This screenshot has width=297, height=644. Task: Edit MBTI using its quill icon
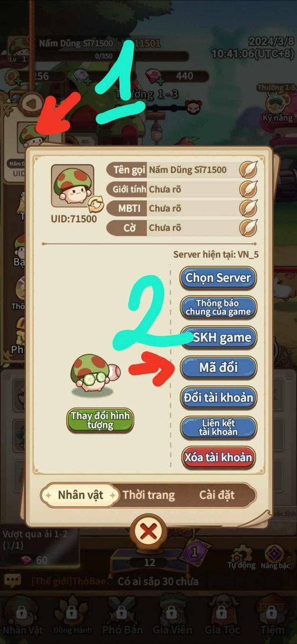click(x=248, y=208)
